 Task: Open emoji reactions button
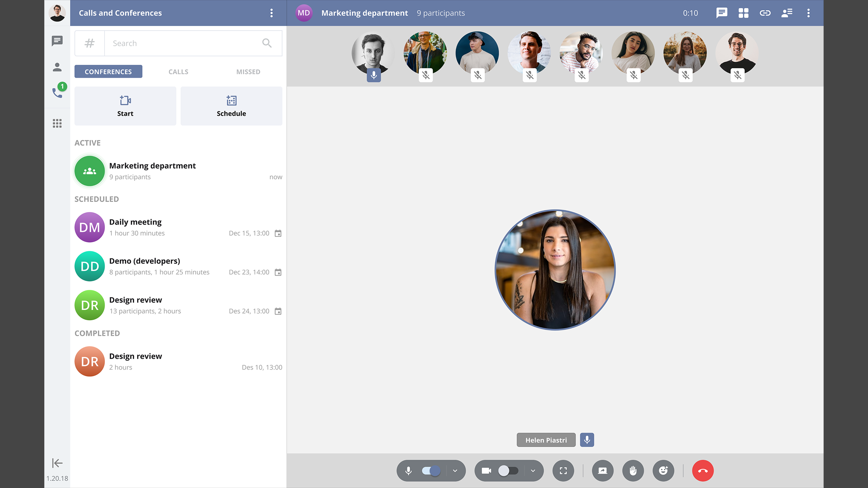pos(663,471)
